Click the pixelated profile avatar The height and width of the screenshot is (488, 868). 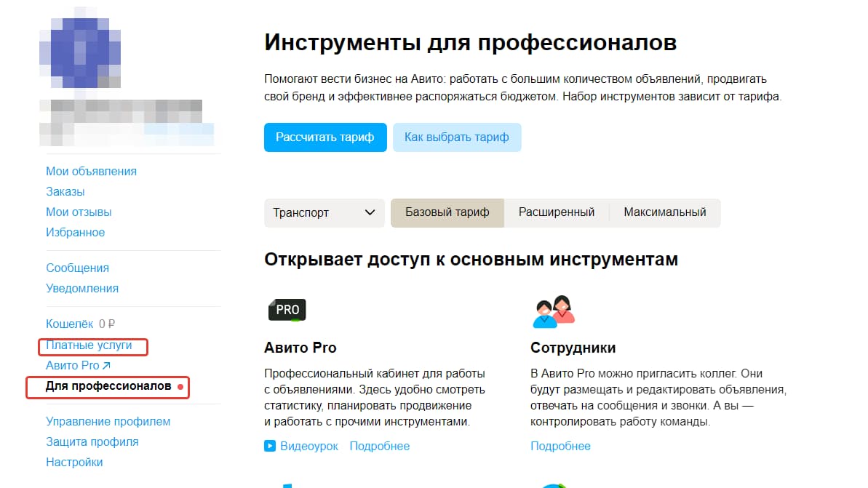(80, 53)
